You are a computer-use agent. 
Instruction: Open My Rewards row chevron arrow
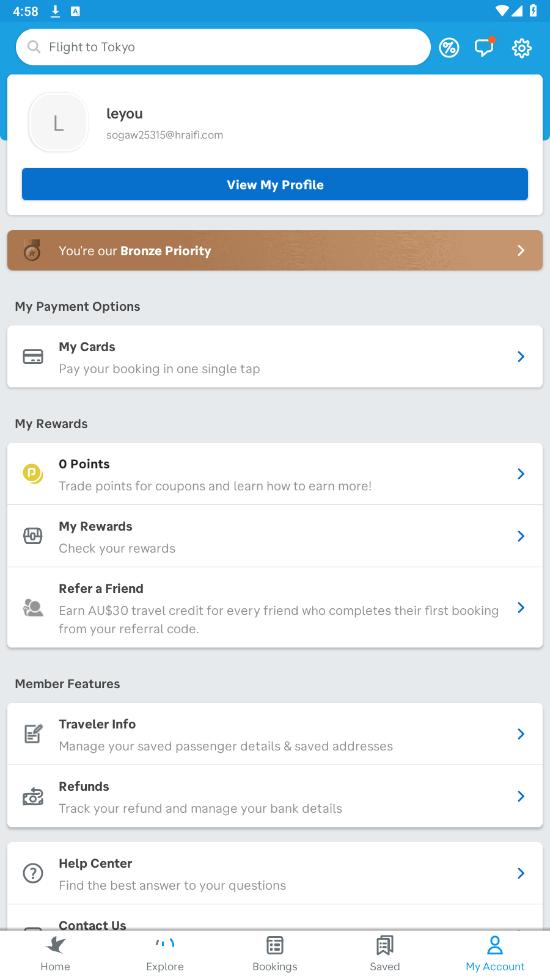tap(521, 536)
